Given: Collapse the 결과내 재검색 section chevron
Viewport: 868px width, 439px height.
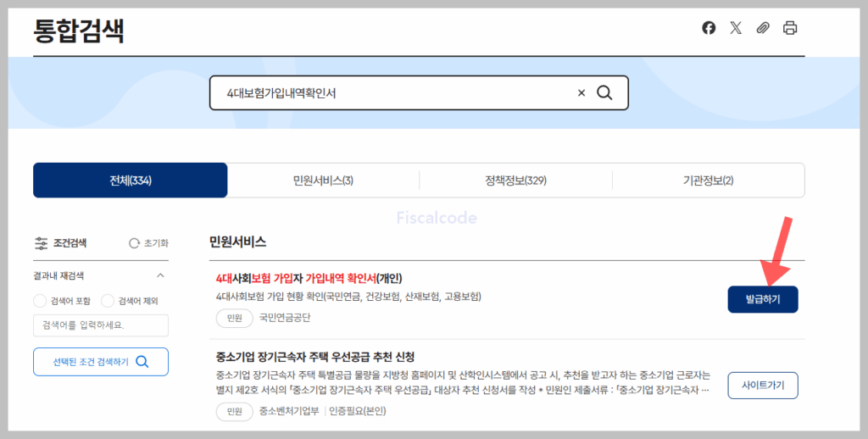Looking at the screenshot, I should point(160,275).
